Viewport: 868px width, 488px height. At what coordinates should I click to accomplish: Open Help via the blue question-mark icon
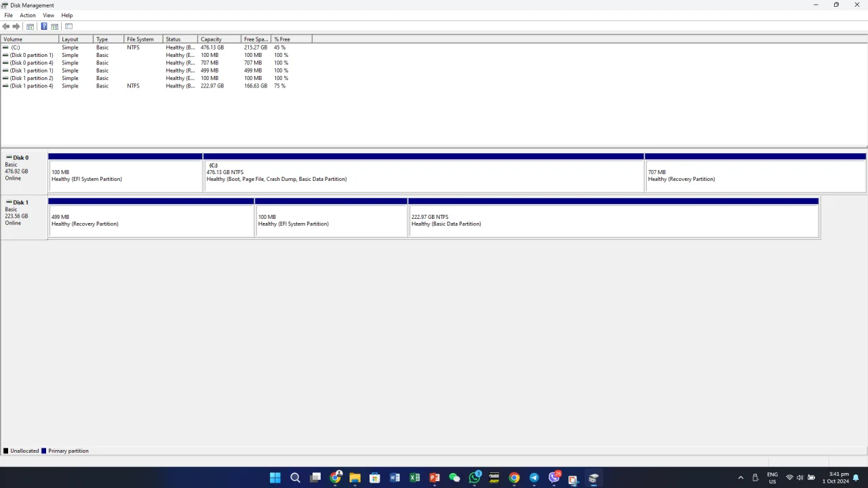coord(44,26)
